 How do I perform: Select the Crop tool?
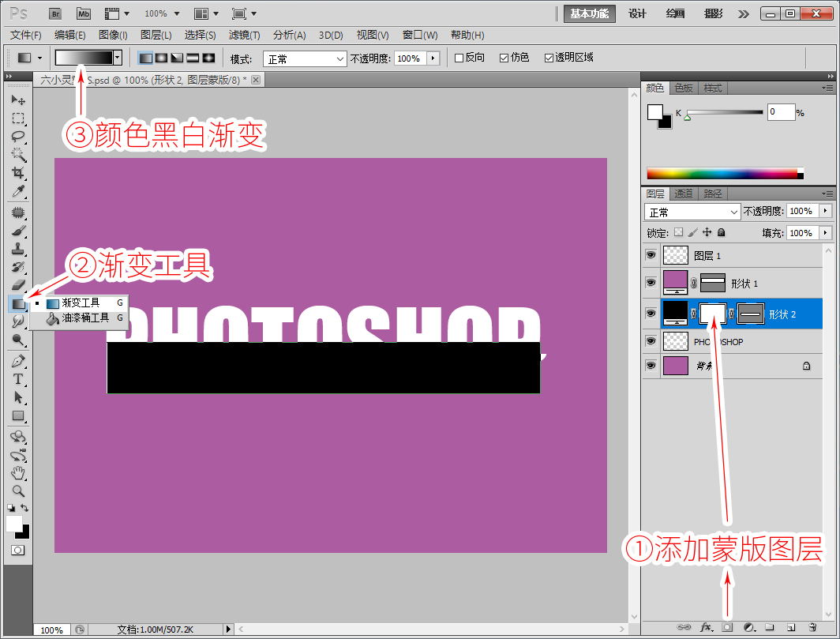(x=18, y=173)
